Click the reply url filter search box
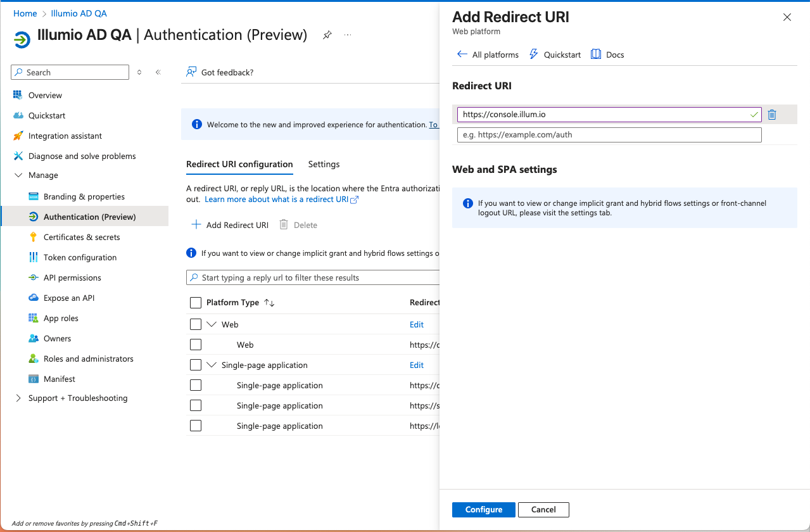Image resolution: width=810 pixels, height=532 pixels. coord(313,277)
